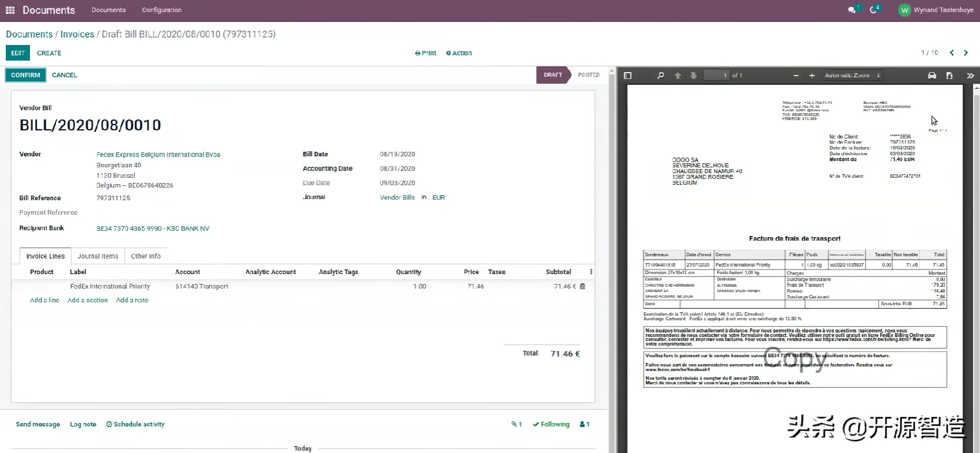Open the Documents top menu
The width and height of the screenshot is (980, 453).
tap(108, 10)
